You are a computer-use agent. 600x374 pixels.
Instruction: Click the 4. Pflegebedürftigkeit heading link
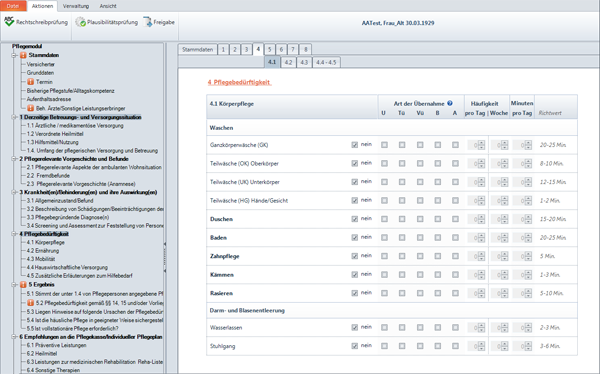coord(240,82)
